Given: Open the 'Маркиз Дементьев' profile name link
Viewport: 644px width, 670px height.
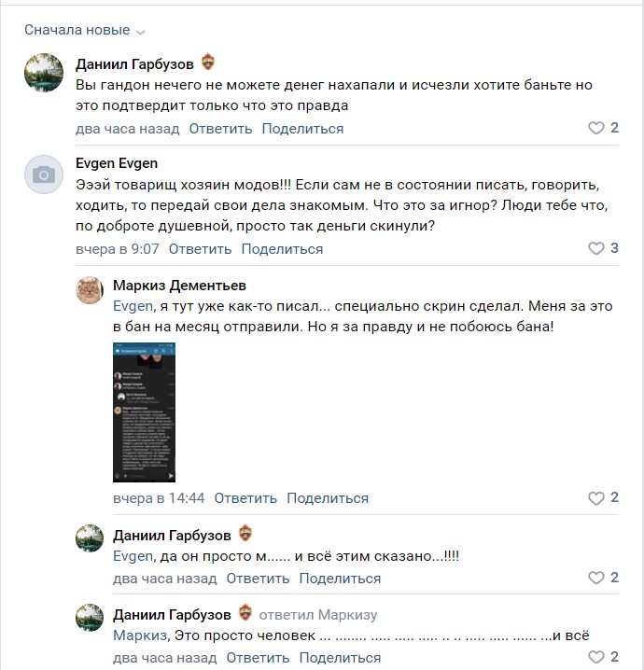Looking at the screenshot, I should pyautogui.click(x=179, y=286).
